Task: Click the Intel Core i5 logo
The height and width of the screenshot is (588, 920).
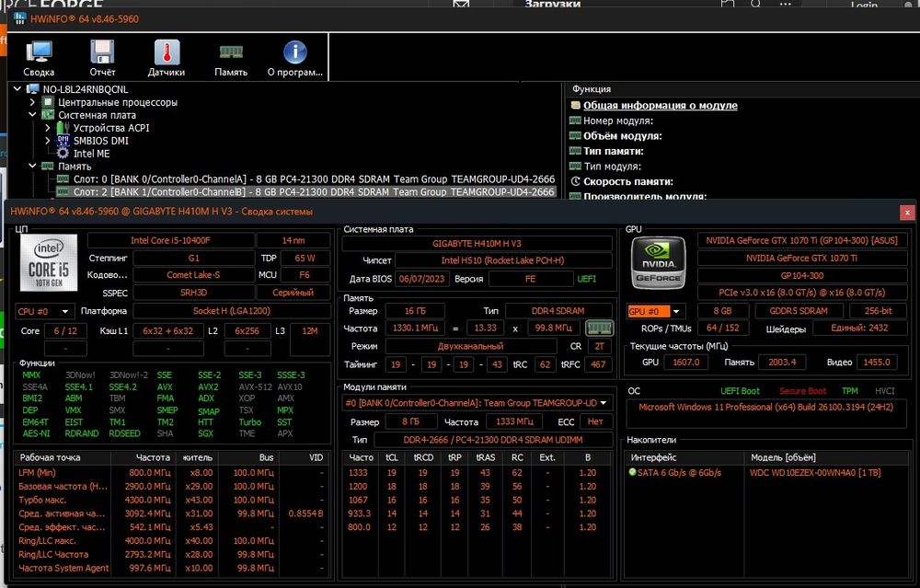Action: [x=49, y=262]
